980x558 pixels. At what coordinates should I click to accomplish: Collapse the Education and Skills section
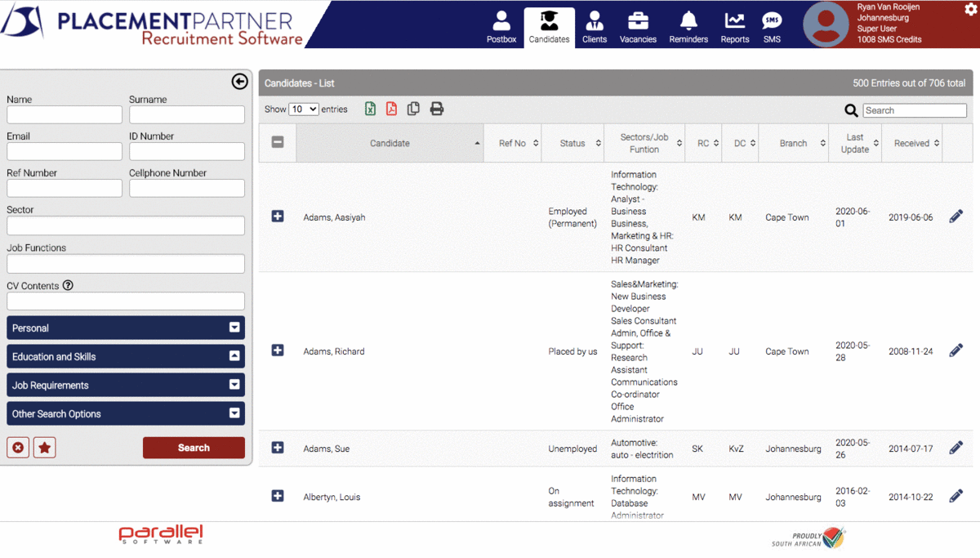tap(126, 356)
